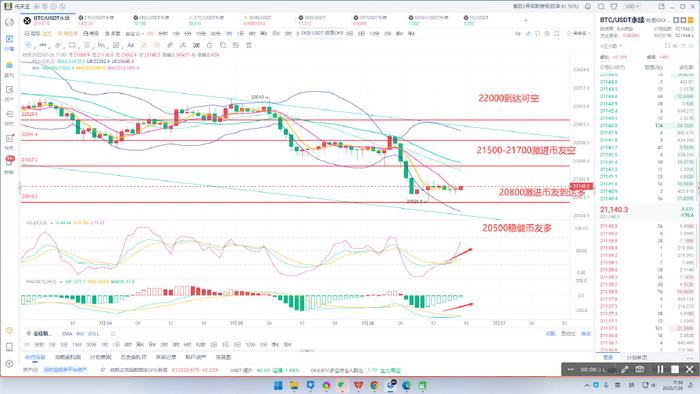The image size is (700, 394).
Task: Open the WPS icon on the taskbar
Action: (x=358, y=385)
